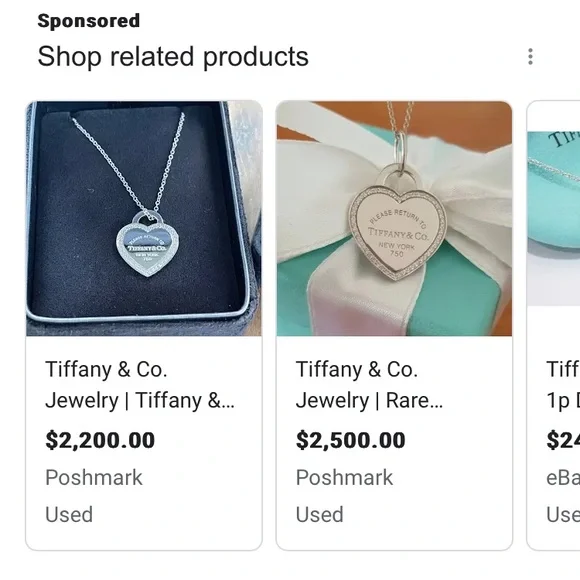
Task: Open the eBay seller label
Action: pos(563,478)
